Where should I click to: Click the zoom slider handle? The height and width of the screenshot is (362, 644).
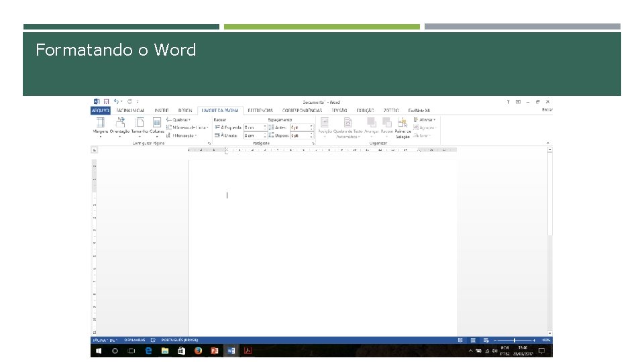click(x=515, y=341)
